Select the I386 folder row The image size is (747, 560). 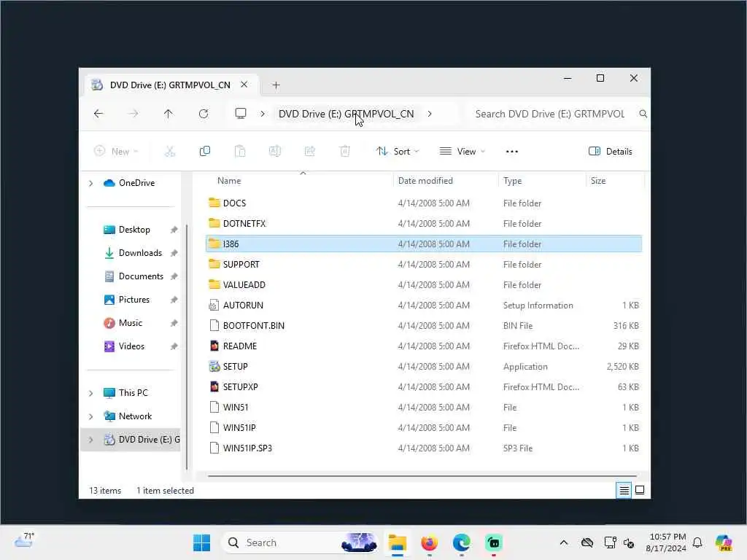click(424, 244)
